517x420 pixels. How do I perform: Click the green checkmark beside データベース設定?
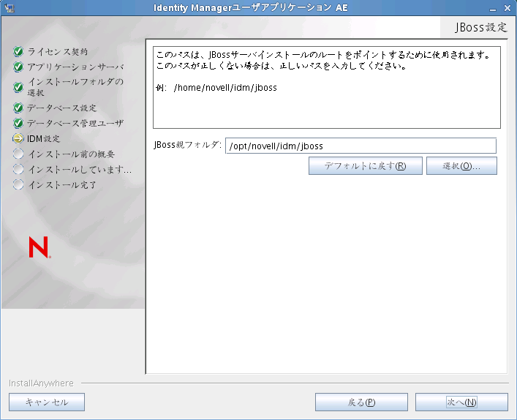(18, 108)
